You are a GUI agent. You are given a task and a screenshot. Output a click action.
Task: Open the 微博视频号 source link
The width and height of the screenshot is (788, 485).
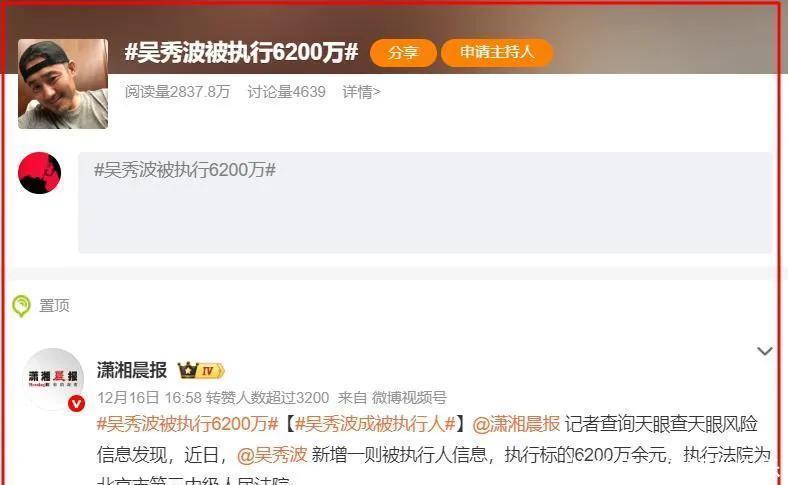tap(409, 398)
